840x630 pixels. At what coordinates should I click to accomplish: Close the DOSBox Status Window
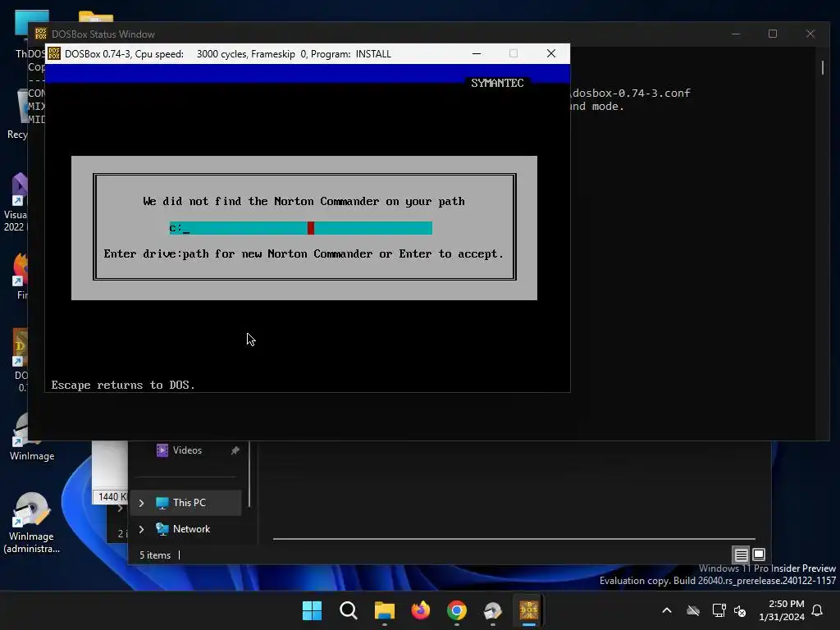tap(810, 34)
